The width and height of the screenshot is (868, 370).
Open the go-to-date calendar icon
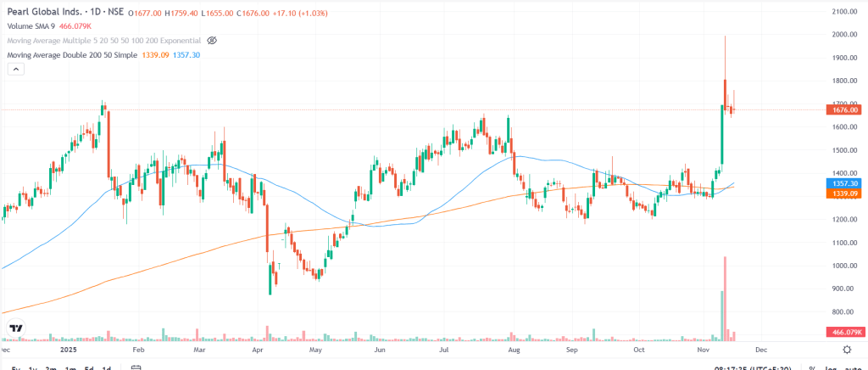coord(136,367)
